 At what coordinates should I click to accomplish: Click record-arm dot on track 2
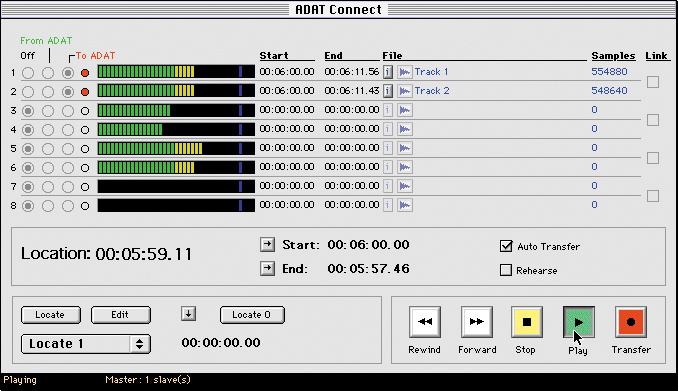pyautogui.click(x=85, y=92)
